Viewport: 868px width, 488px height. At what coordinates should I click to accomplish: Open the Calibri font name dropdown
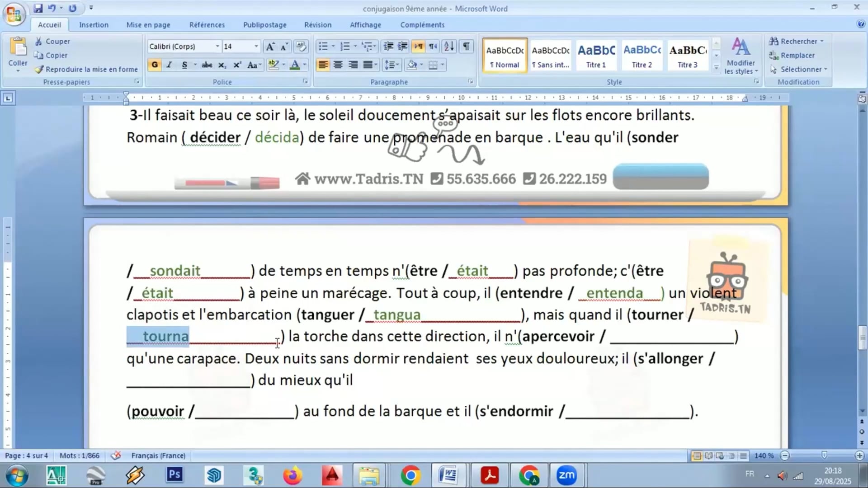coord(217,46)
